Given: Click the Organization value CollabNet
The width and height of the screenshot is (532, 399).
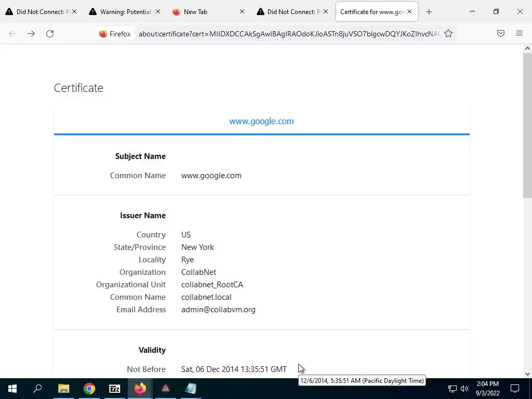Looking at the screenshot, I should [199, 272].
